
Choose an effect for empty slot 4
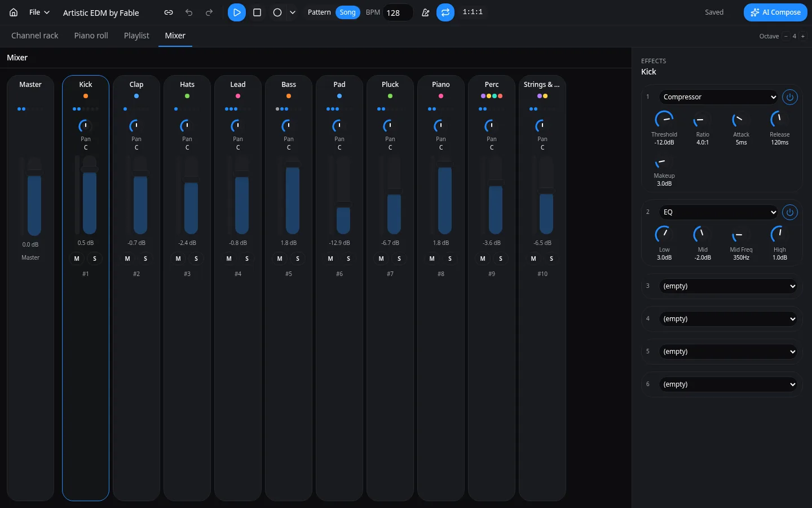728,319
